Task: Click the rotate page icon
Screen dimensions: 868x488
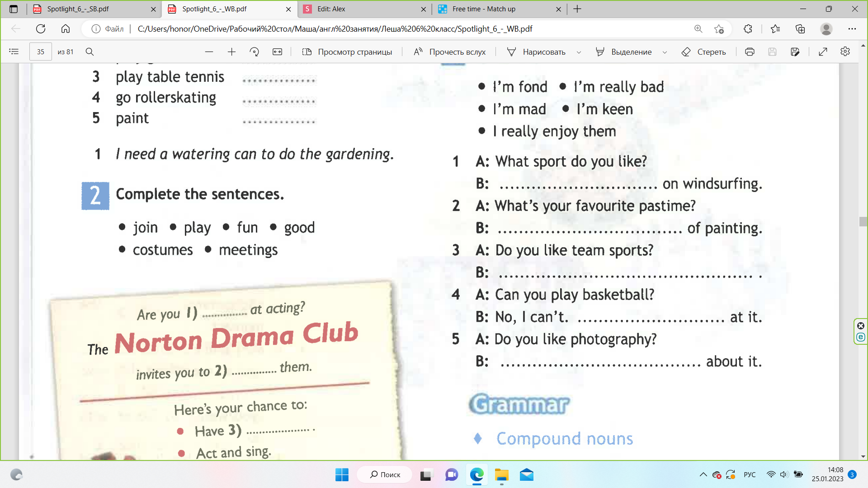Action: coord(255,52)
